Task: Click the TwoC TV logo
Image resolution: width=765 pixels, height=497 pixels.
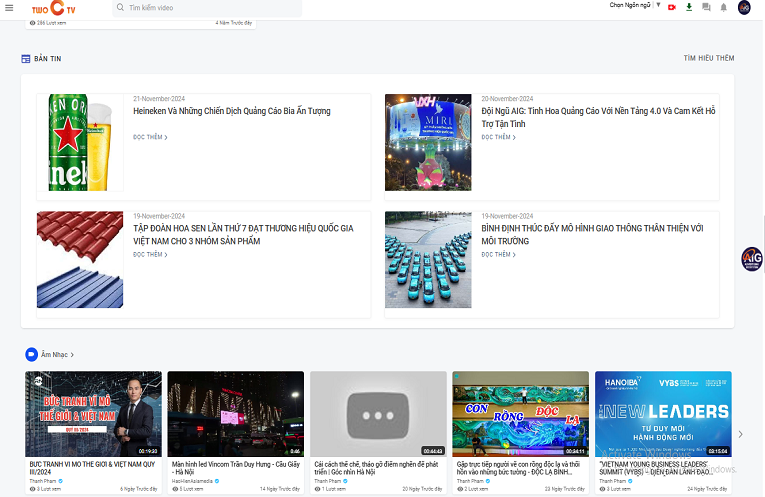Action: [53, 8]
